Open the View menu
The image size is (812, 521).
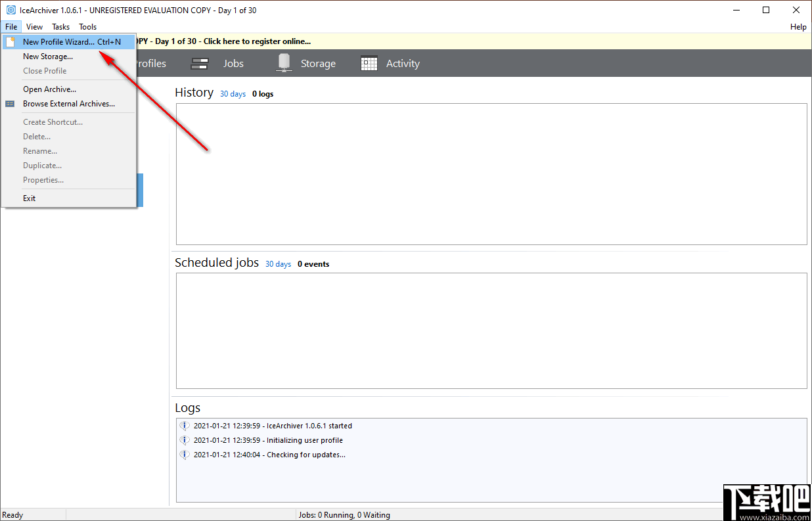(34, 27)
